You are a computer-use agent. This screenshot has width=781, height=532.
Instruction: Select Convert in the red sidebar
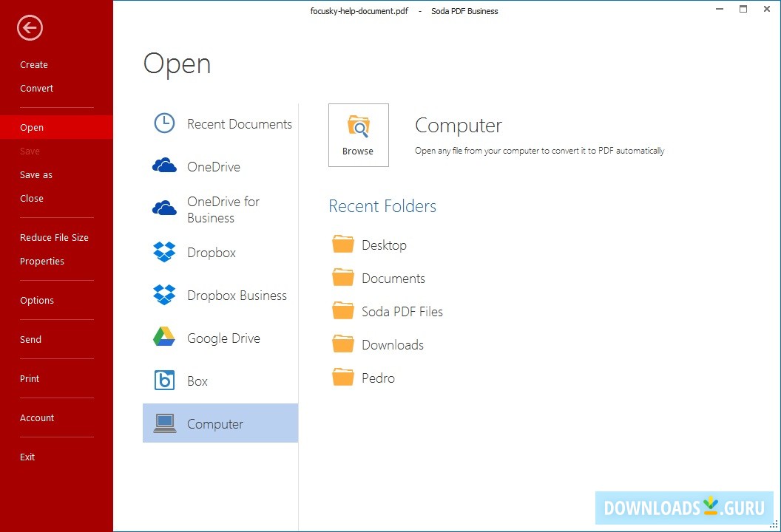[x=36, y=88]
